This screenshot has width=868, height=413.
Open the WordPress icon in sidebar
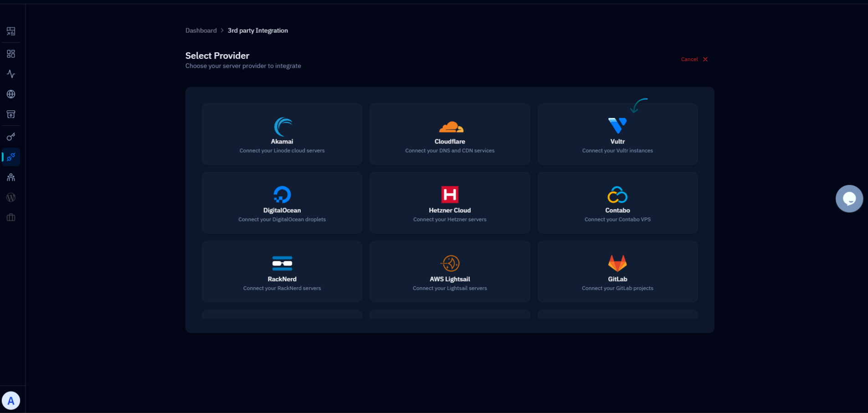click(x=11, y=198)
